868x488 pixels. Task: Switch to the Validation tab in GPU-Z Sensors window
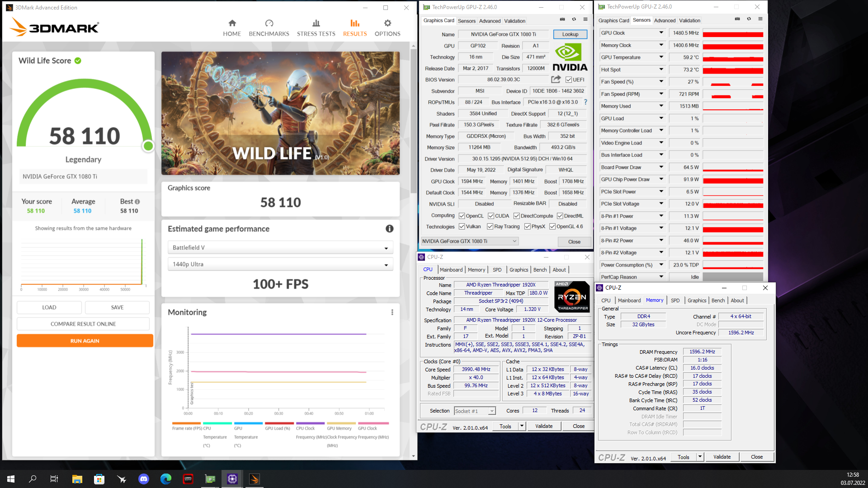[689, 20]
